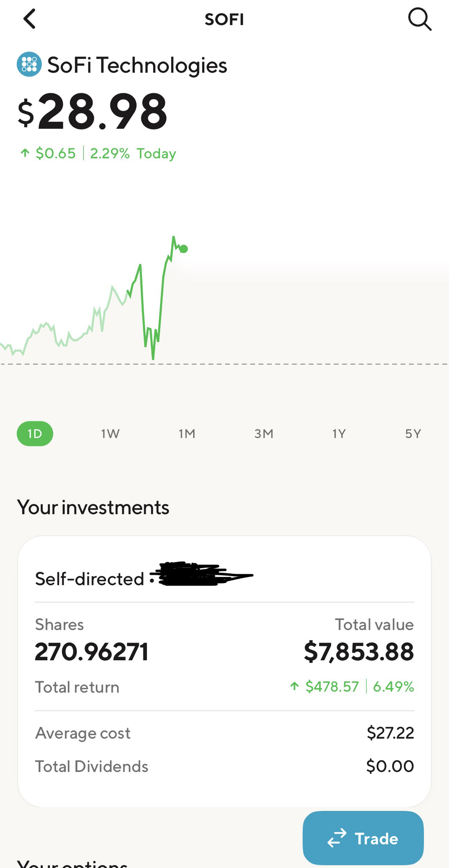Tap the 270.96271 shares figure
This screenshot has height=868, width=449.
click(91, 652)
